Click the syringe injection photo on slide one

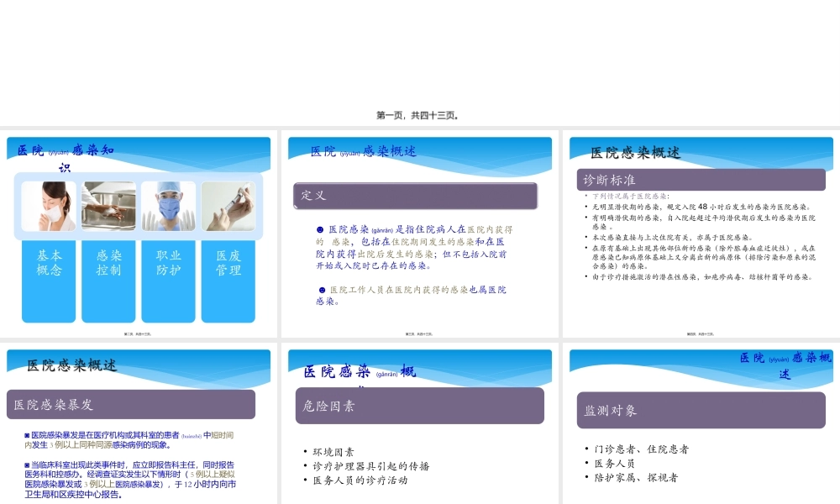click(x=228, y=205)
